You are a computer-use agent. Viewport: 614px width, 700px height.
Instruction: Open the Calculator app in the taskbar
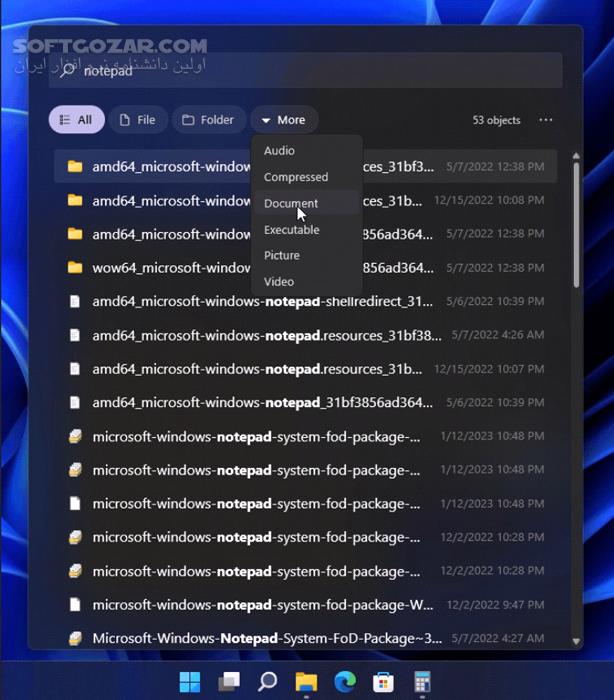[422, 682]
